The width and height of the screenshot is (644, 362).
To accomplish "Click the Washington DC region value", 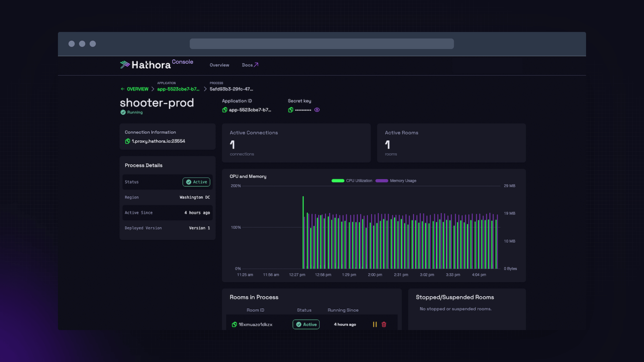I will [195, 197].
